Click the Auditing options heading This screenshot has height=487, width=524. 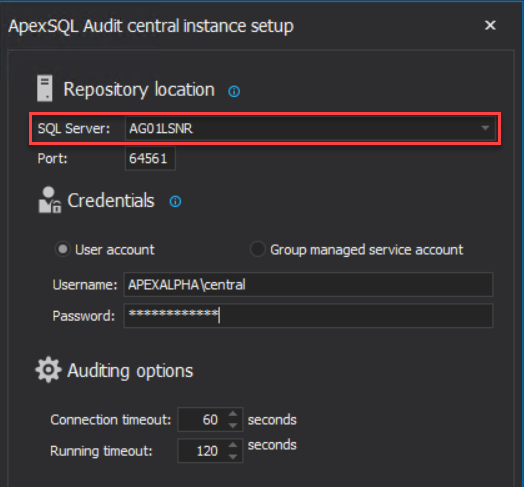[x=130, y=371]
